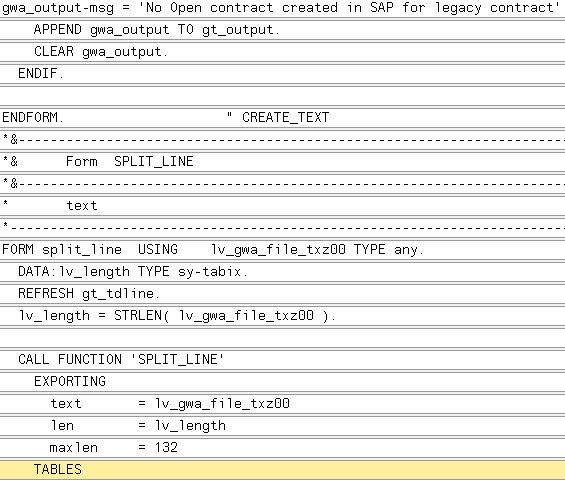The image size is (565, 480).
Task: Click the FORM split_line USING declaration
Action: (282, 249)
